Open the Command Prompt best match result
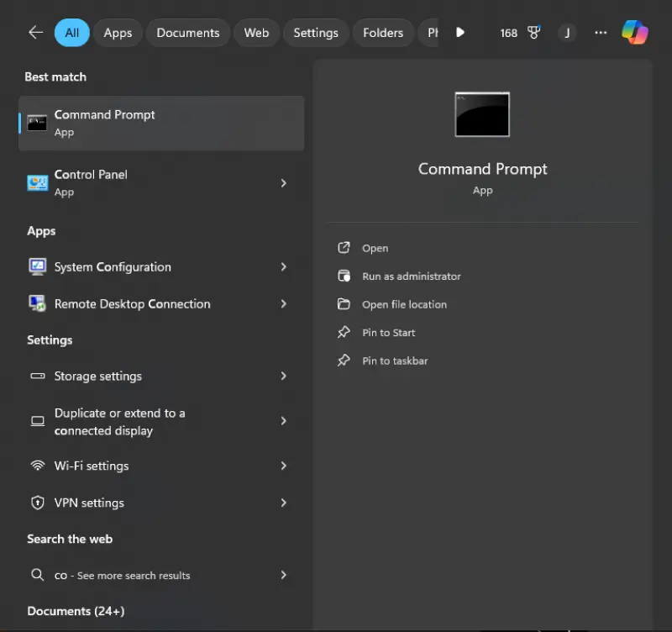This screenshot has height=632, width=672. (x=160, y=123)
